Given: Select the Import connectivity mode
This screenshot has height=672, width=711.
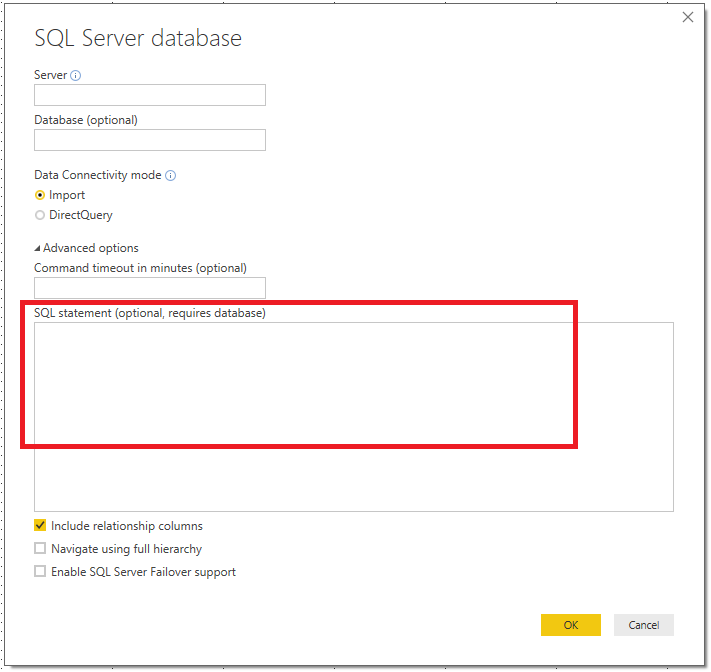Looking at the screenshot, I should pyautogui.click(x=40, y=195).
